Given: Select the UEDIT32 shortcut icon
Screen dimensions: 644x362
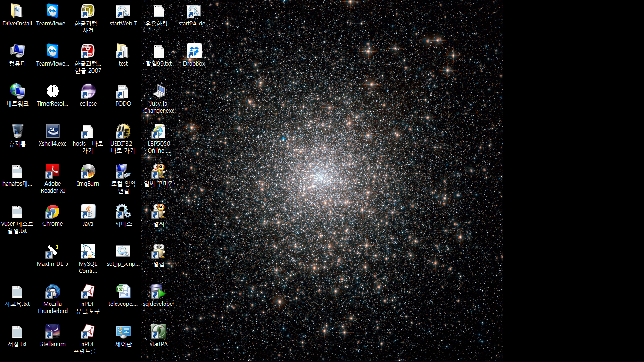Looking at the screenshot, I should click(x=123, y=132).
